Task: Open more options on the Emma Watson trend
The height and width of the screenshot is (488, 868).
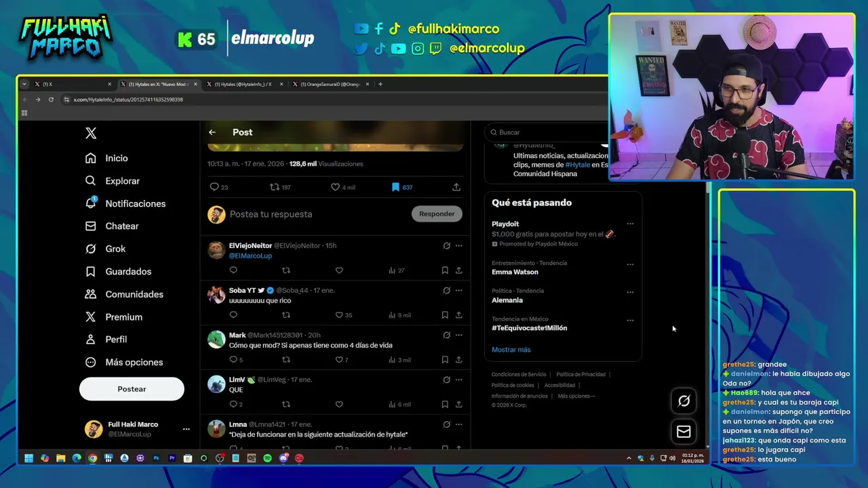Action: coord(630,264)
